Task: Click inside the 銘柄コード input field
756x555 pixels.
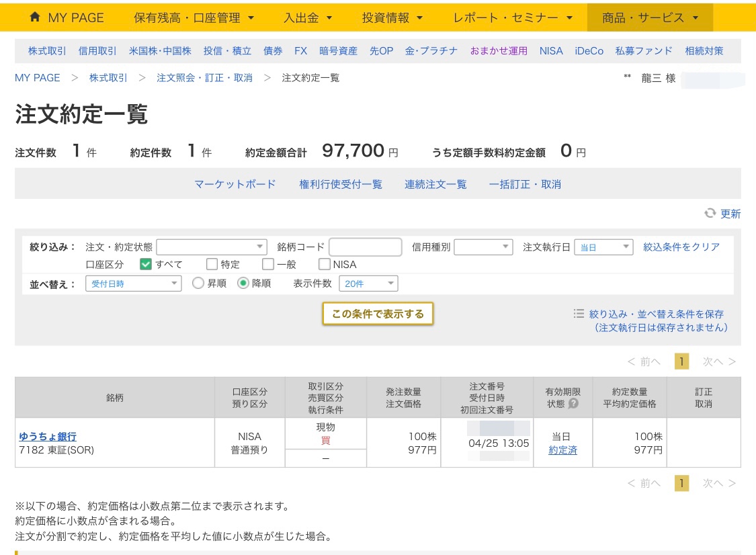Action: (x=365, y=247)
